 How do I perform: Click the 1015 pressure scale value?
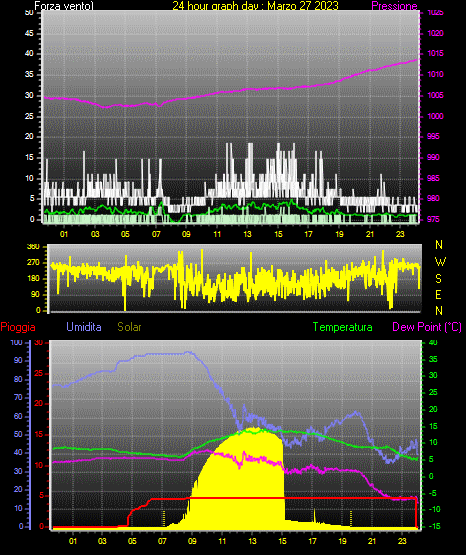pos(435,53)
